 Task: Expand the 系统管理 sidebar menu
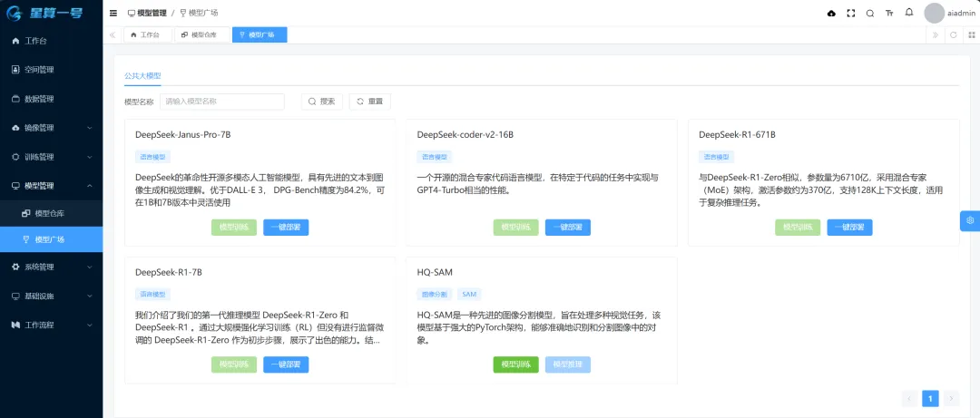[51, 267]
